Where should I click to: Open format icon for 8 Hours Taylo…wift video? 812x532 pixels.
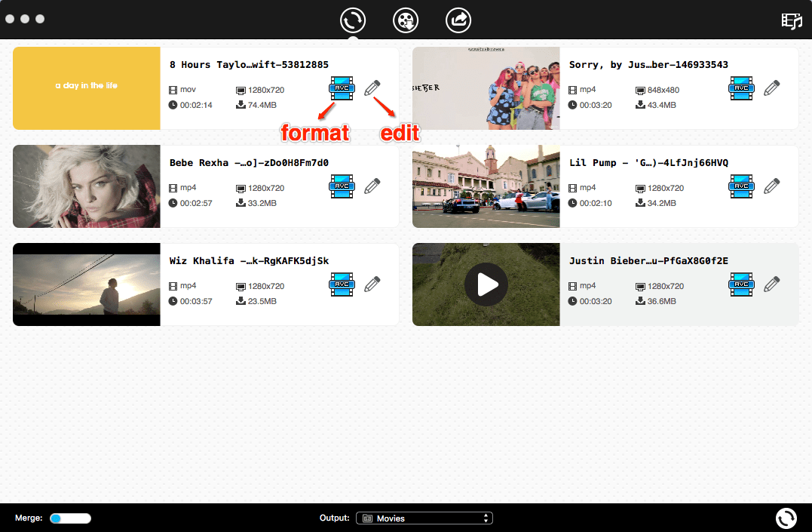pos(342,88)
